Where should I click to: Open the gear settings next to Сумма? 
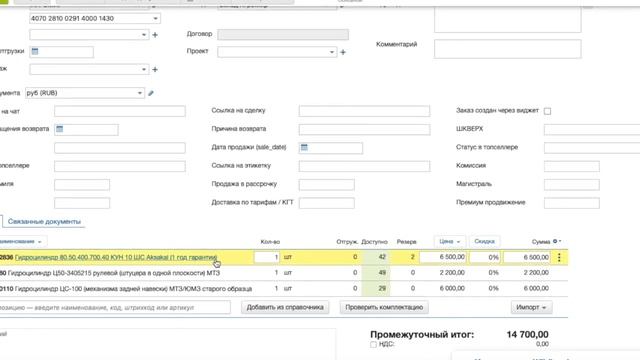(x=557, y=242)
